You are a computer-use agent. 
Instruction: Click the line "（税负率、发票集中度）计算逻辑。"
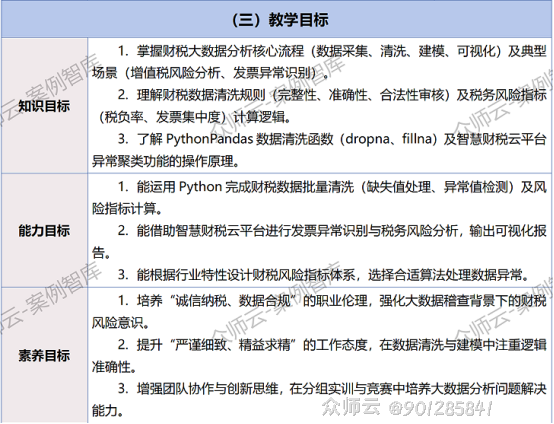tap(194, 117)
